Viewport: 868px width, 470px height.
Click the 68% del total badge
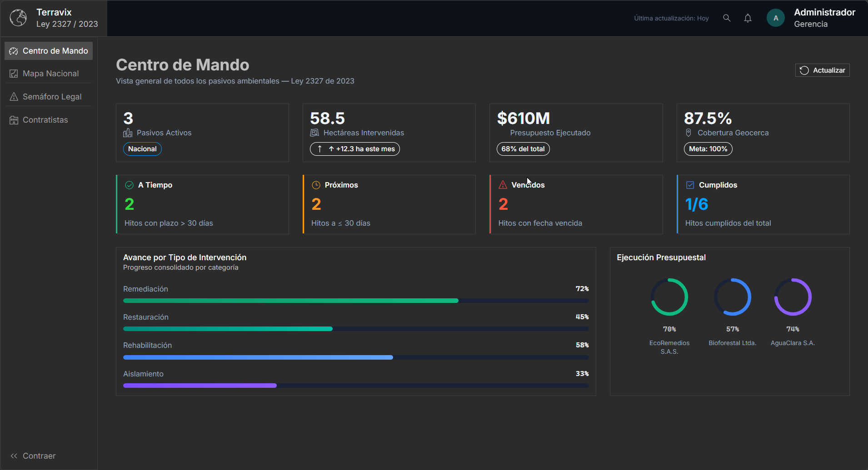point(523,149)
